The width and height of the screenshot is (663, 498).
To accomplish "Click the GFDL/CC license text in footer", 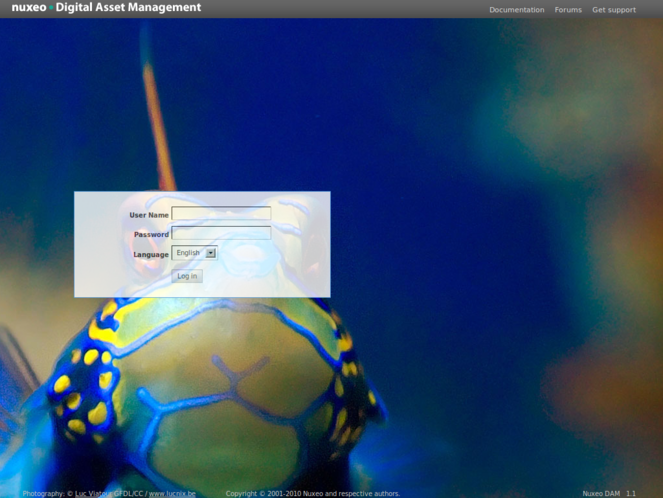I will coord(130,493).
